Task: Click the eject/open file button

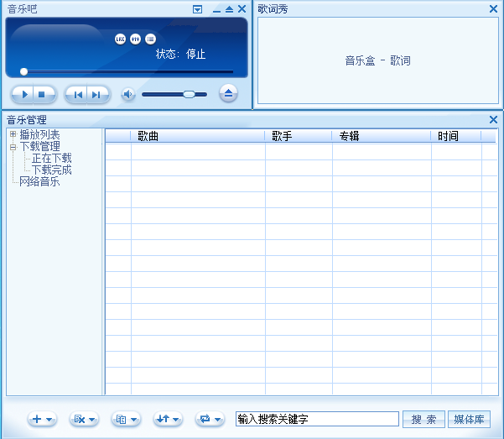Action: [228, 94]
